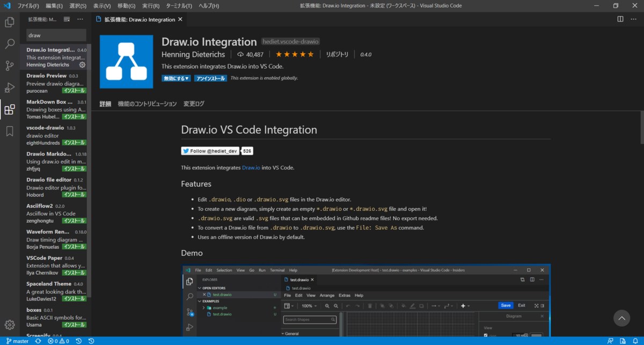Screen dimensions: 644x345
Task: Select the Extensions icon in activity bar
Action: click(x=9, y=109)
